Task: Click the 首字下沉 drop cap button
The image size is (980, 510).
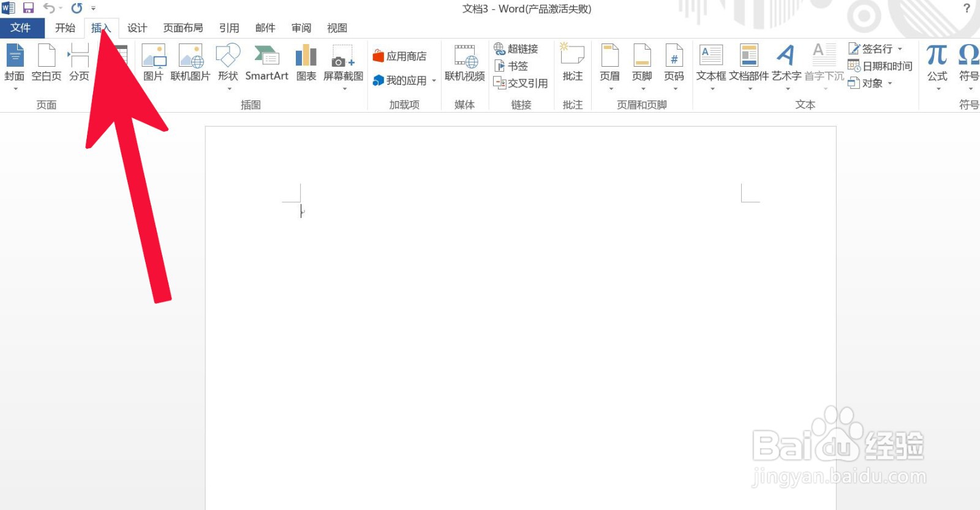Action: tap(824, 62)
